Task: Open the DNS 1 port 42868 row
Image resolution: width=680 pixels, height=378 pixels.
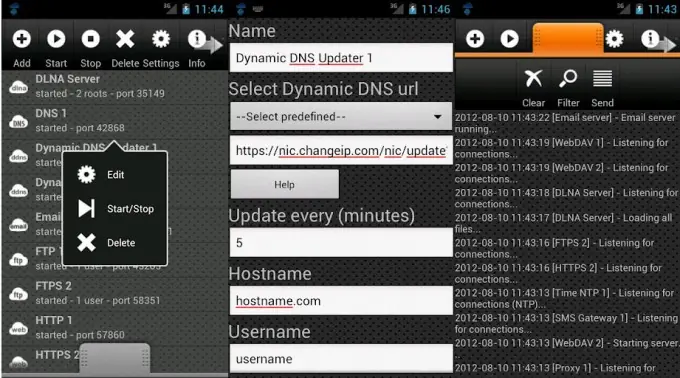Action: coord(115,122)
